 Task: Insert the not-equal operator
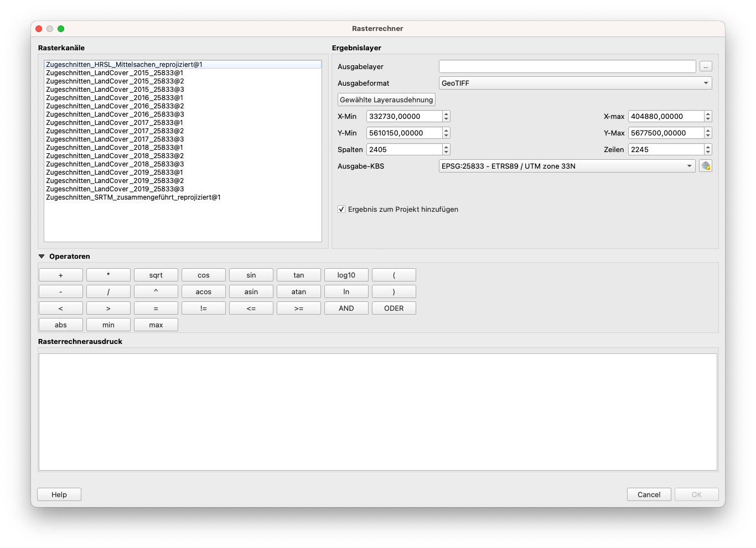tap(204, 308)
